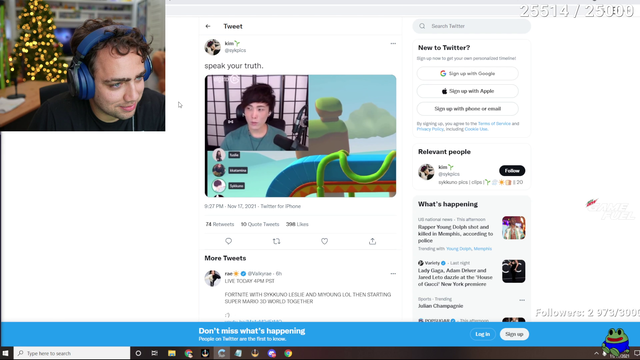Open rae's LIVE TODAY 4PM PST tweet text
Image resolution: width=640 pixels, height=360 pixels.
[249, 281]
